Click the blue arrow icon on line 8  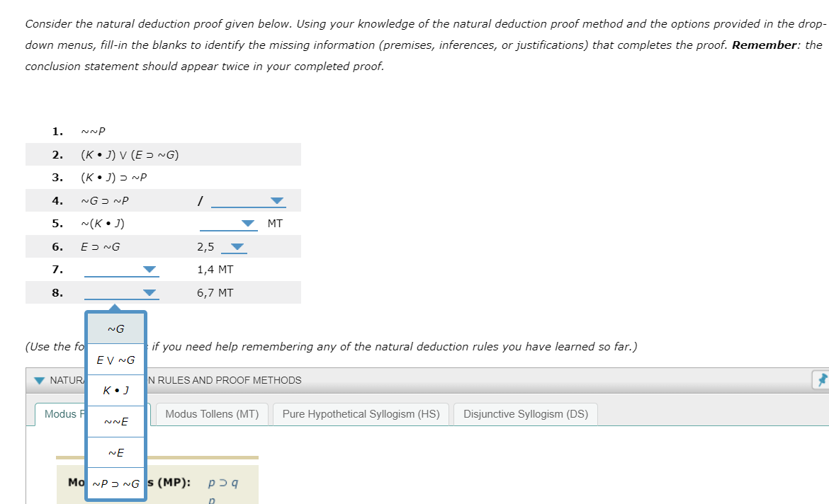(x=150, y=292)
